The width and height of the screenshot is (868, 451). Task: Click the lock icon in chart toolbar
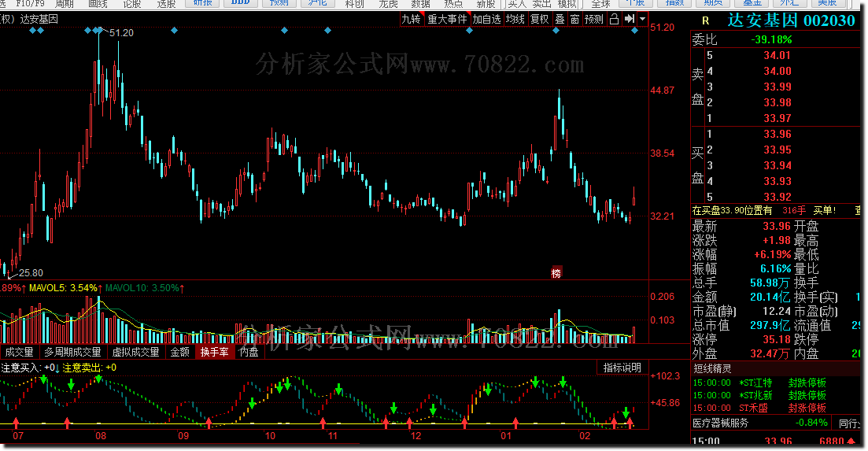pyautogui.click(x=614, y=19)
